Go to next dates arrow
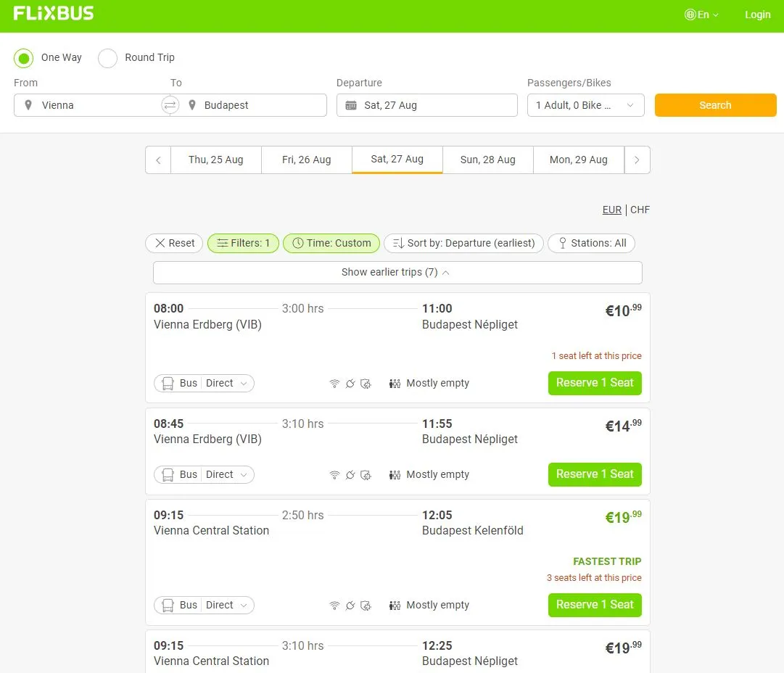 pyautogui.click(x=637, y=160)
